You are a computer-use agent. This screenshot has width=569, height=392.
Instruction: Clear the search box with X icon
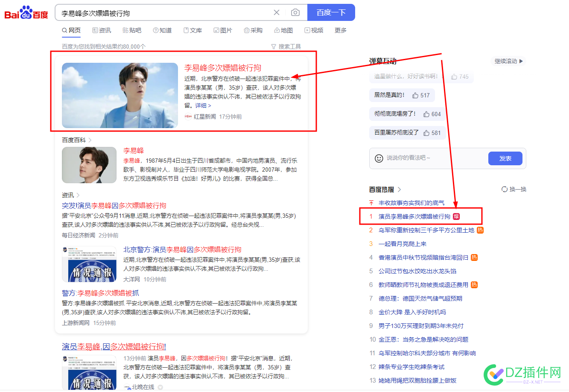pos(277,12)
